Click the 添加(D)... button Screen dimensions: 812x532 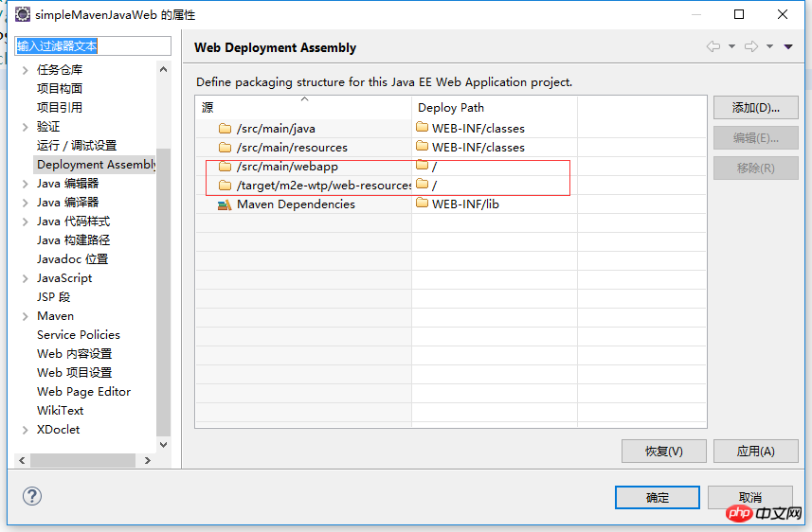click(755, 108)
